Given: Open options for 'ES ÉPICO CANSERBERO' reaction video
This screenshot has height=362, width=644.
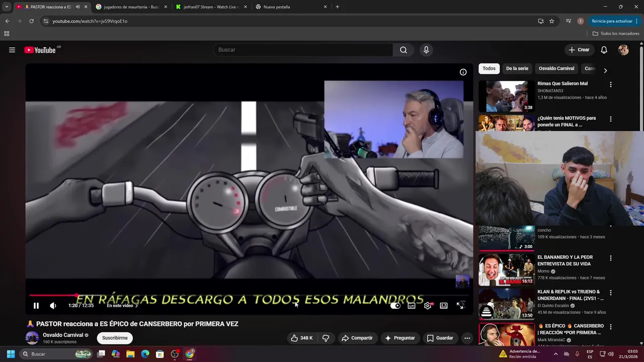Looking at the screenshot, I should (611, 327).
